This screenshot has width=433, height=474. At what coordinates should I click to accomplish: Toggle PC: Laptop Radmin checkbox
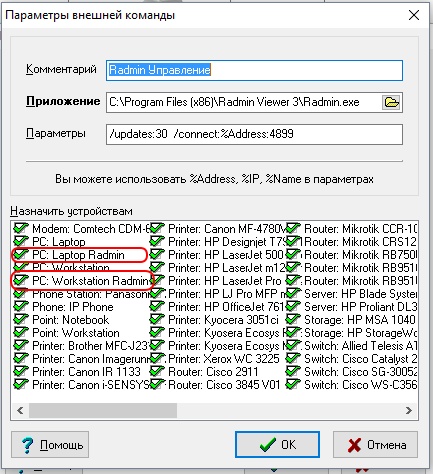tap(21, 255)
